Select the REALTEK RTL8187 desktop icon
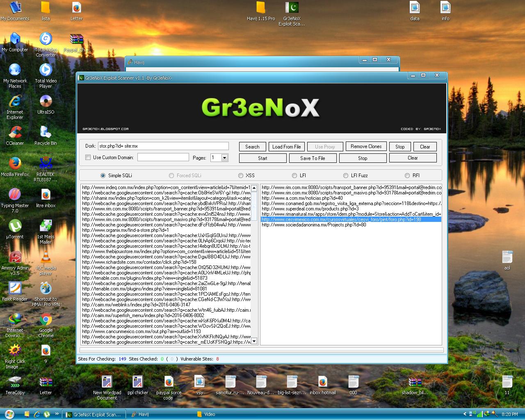 (x=46, y=169)
